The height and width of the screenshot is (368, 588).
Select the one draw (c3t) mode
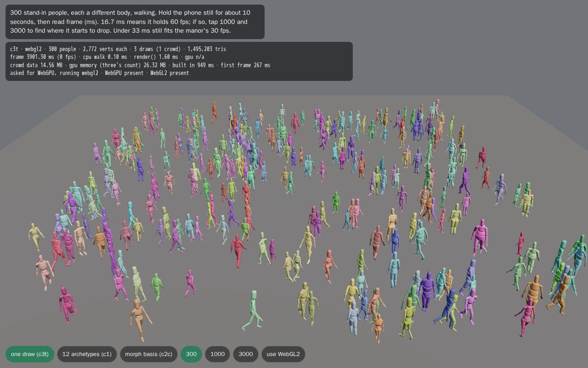click(30, 354)
